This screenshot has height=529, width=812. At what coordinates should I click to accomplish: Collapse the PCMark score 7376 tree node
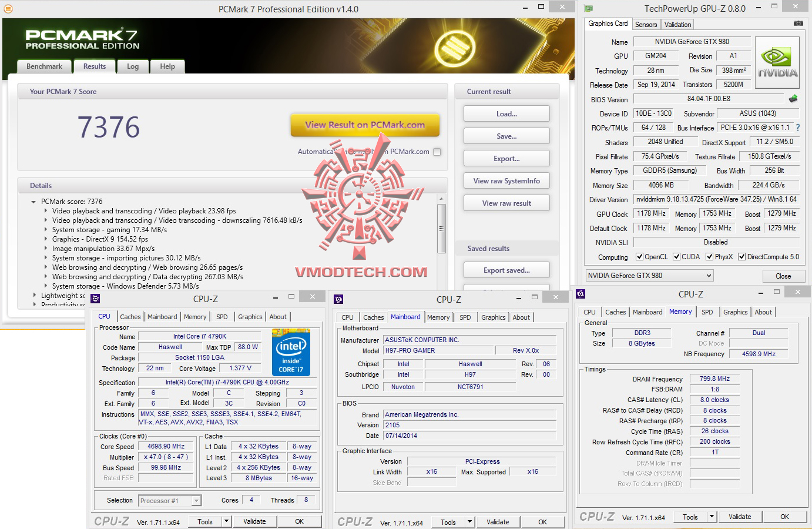33,202
